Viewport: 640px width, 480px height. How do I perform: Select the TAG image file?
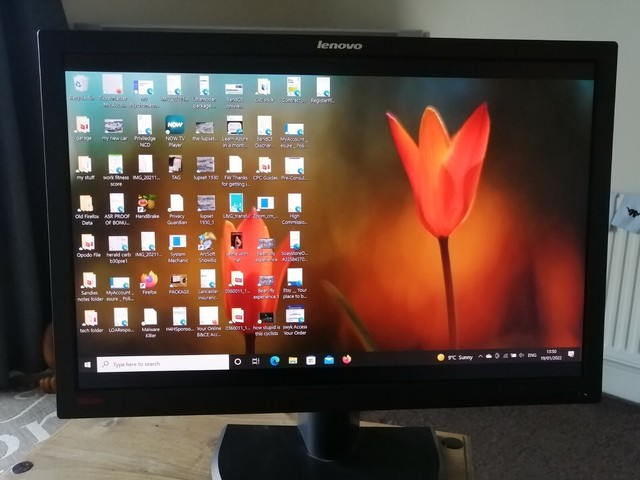[x=176, y=168]
